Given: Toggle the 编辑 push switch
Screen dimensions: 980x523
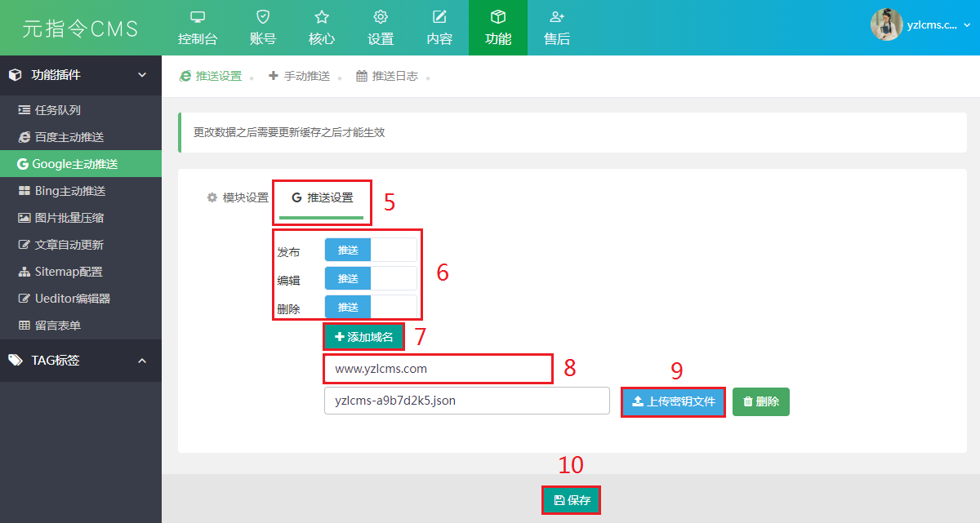Looking at the screenshot, I should pos(370,278).
